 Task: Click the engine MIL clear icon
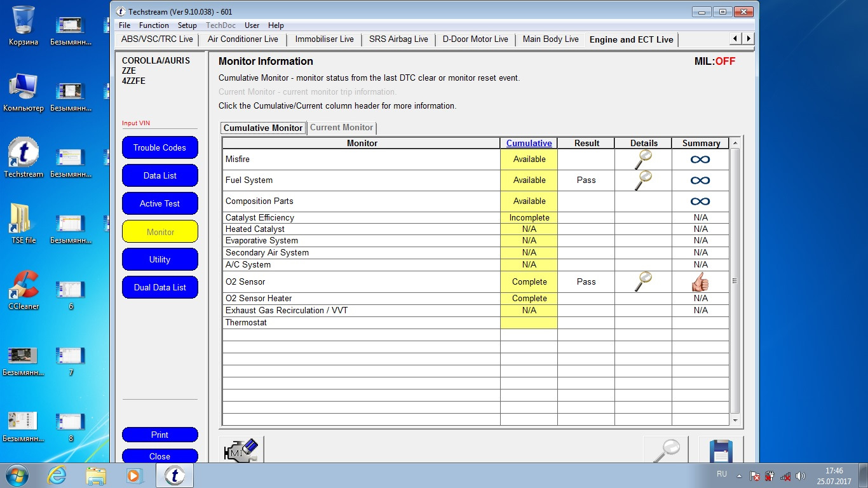(x=241, y=450)
